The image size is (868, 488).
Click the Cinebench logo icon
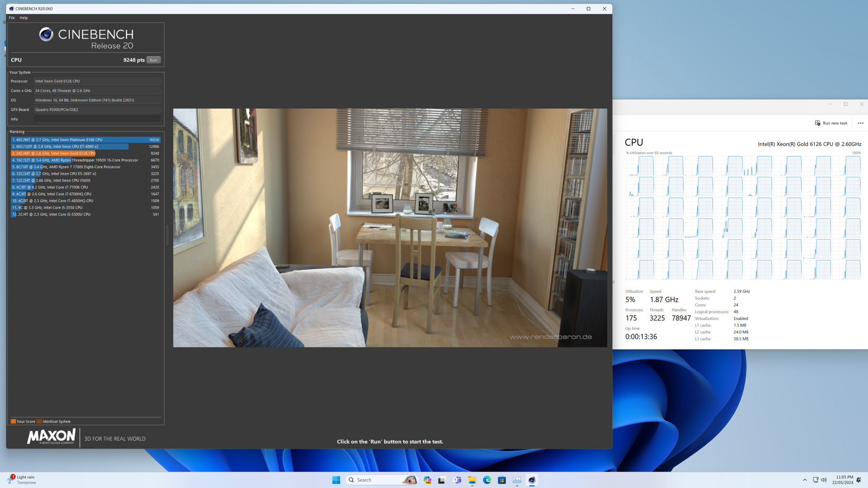[x=46, y=35]
